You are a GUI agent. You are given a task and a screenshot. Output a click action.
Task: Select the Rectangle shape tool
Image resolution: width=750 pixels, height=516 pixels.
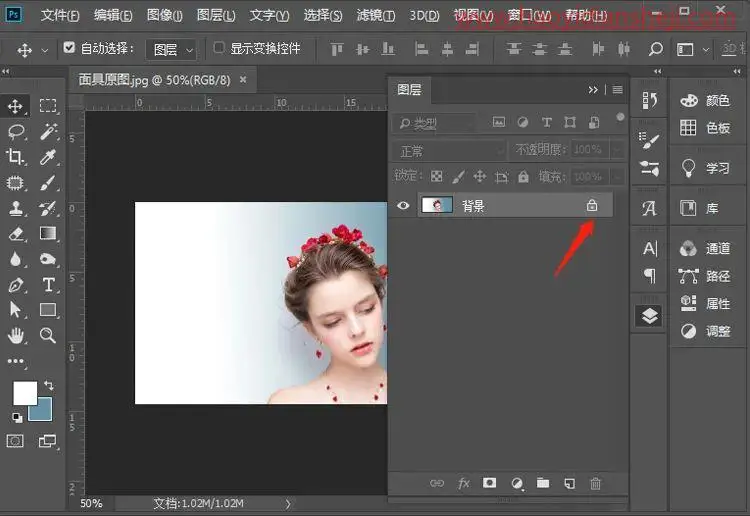click(x=48, y=310)
